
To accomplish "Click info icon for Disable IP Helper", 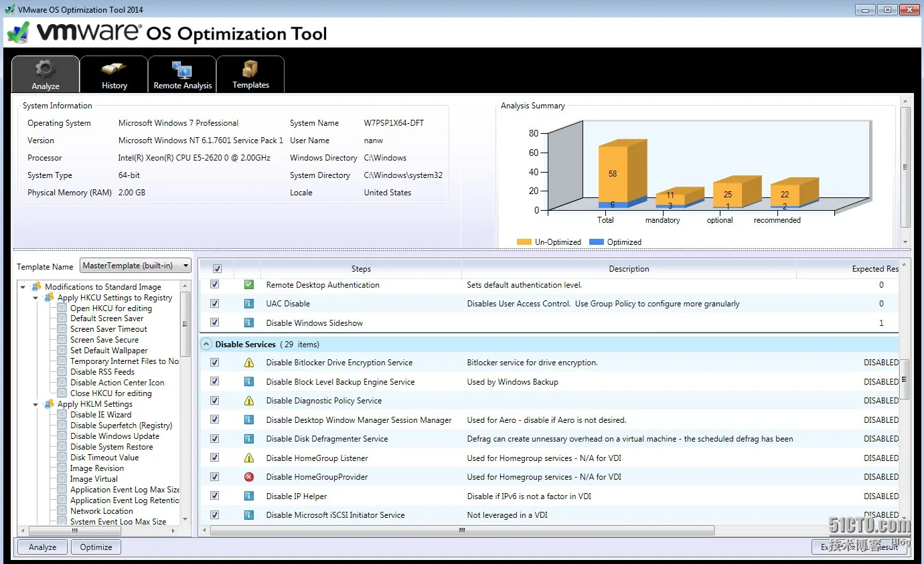I will point(249,496).
